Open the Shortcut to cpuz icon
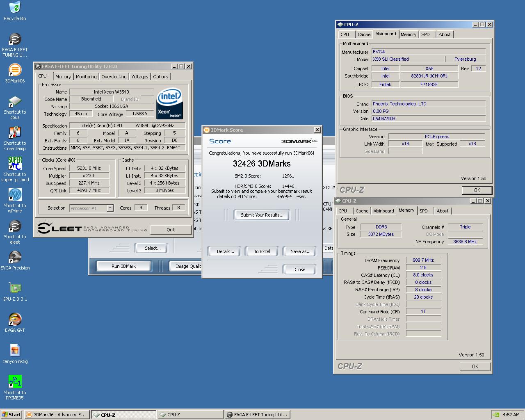Image resolution: width=525 pixels, height=420 pixels. 15,107
